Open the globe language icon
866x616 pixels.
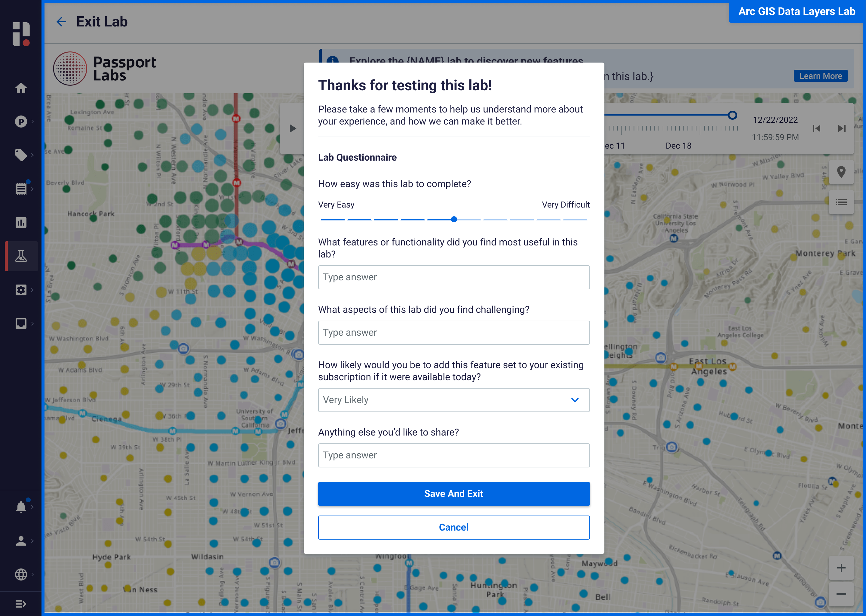pos(21,574)
